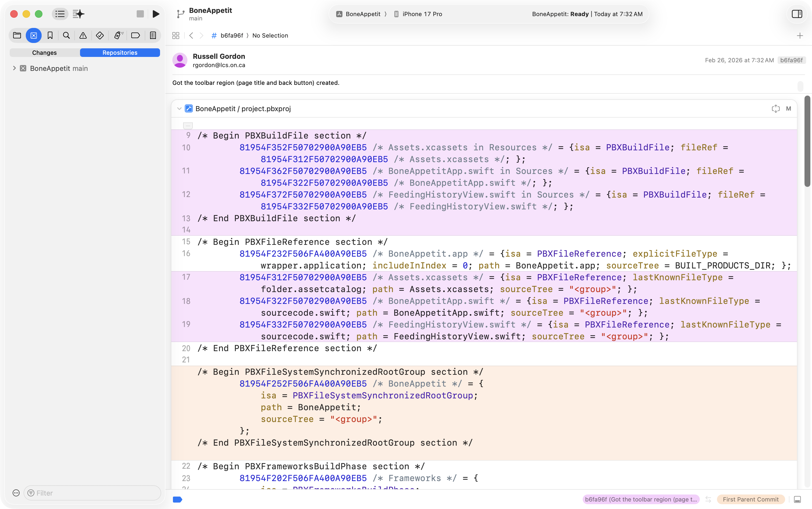
Task: Expand the BoneAppetit main repository
Action: click(14, 68)
